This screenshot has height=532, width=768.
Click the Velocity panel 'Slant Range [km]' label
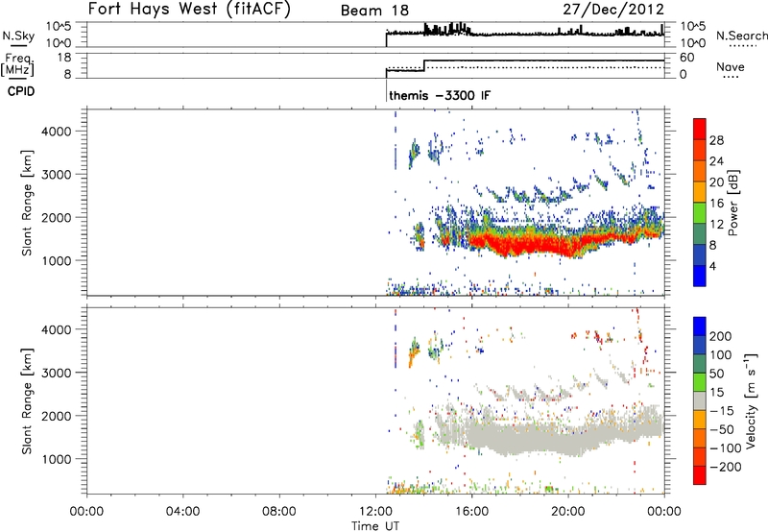27,401
